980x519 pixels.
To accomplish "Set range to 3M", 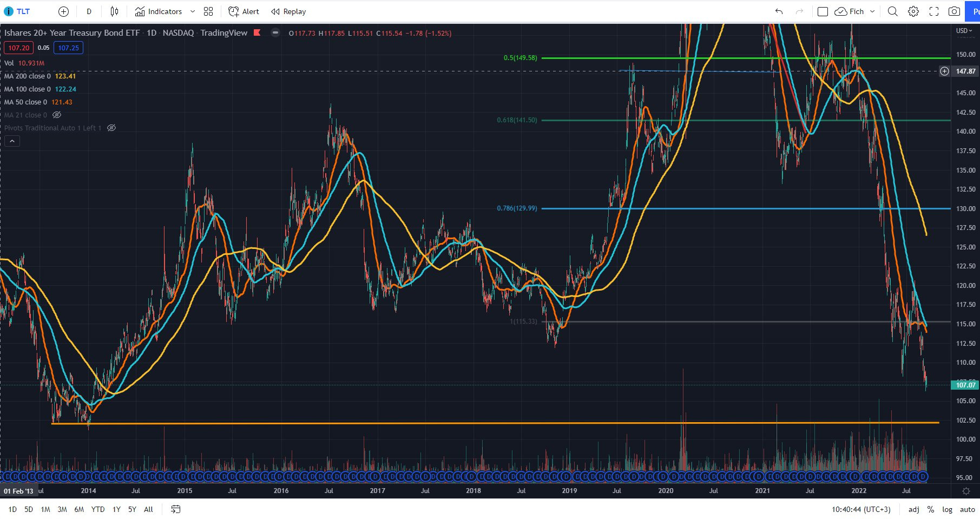I will pos(62,509).
